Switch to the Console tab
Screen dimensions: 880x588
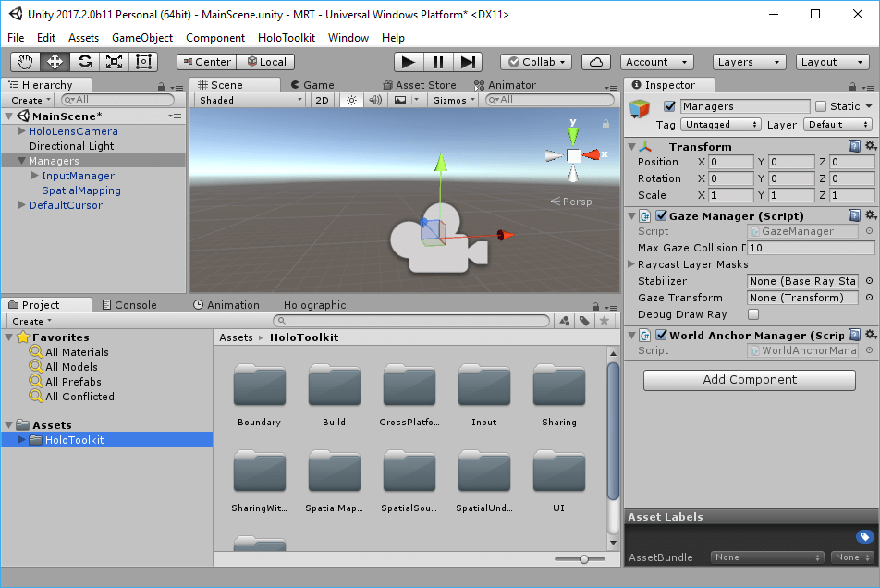pos(129,305)
